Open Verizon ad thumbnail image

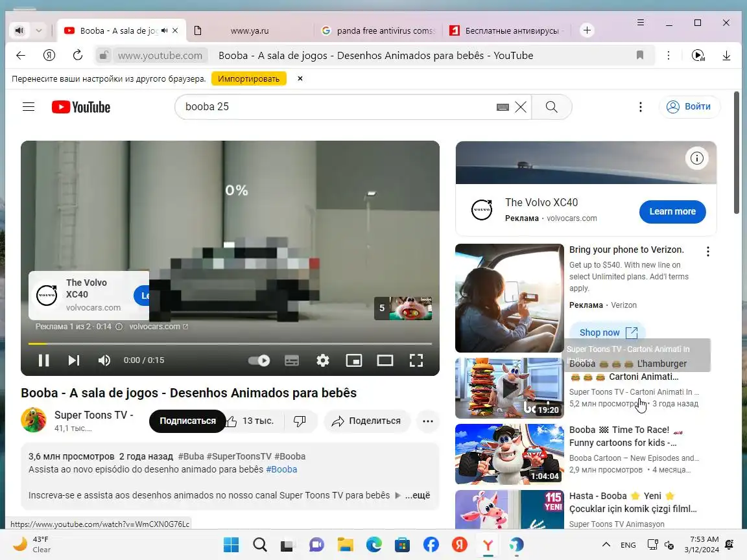click(x=509, y=298)
